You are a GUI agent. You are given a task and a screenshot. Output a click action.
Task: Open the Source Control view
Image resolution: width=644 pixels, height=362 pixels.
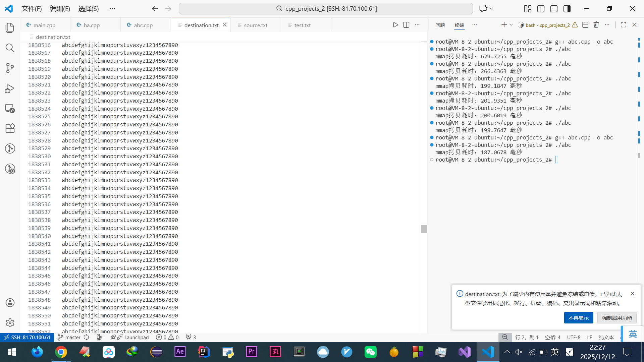coord(10,68)
